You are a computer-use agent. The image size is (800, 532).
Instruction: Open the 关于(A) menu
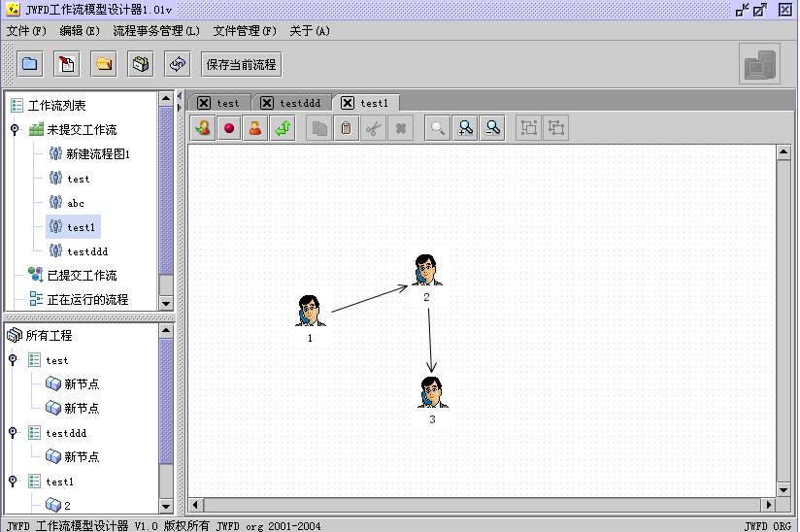tap(310, 31)
